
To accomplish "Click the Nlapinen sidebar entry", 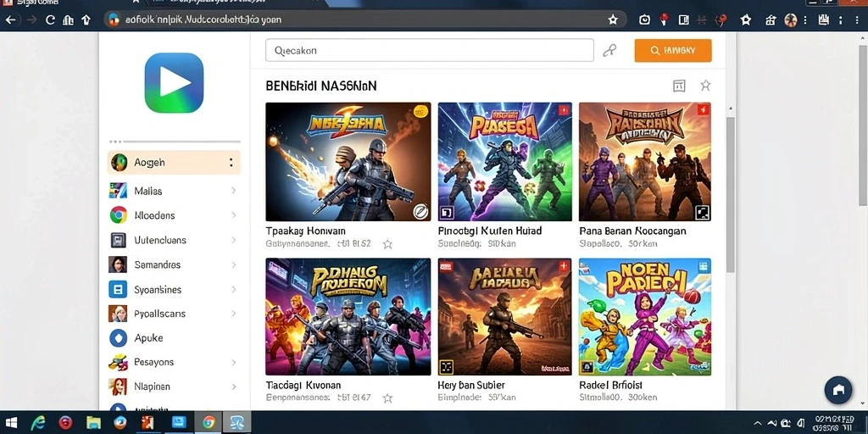I will (174, 387).
